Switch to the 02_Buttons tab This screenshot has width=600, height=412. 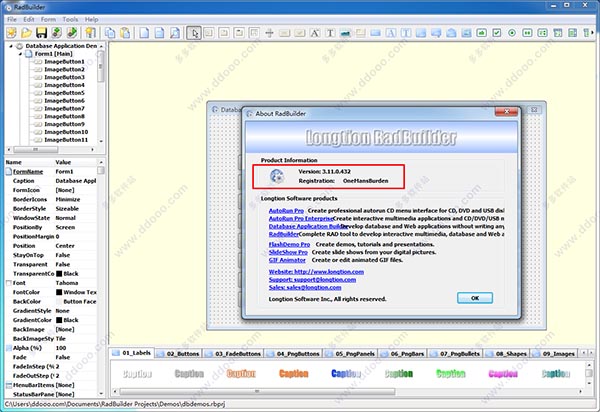coord(179,354)
